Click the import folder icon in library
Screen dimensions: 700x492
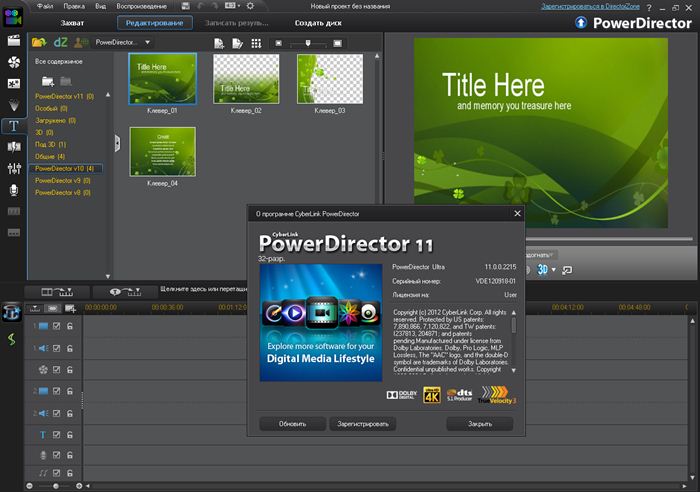click(38, 43)
